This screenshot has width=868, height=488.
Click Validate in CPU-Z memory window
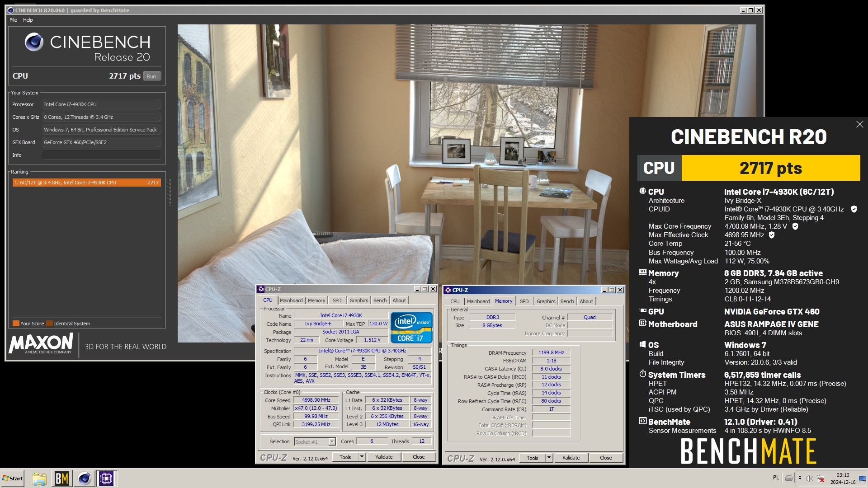(x=571, y=458)
